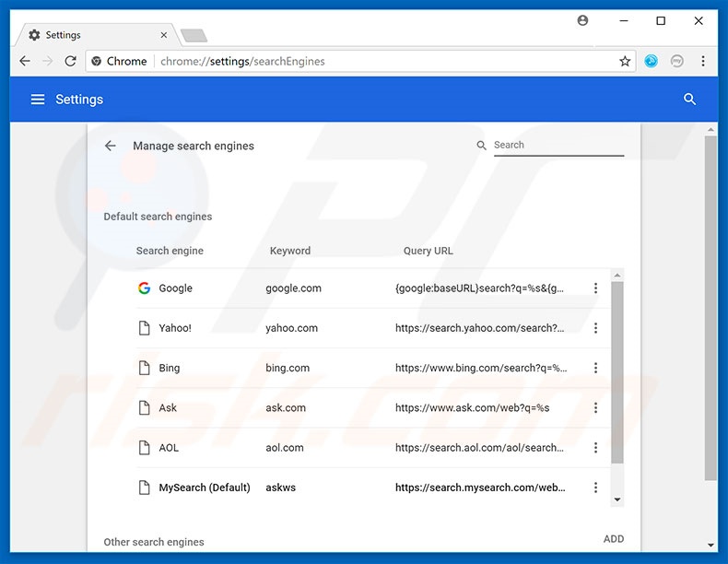Click the page icon next to Yahoo!
The image size is (728, 564).
coord(145,328)
